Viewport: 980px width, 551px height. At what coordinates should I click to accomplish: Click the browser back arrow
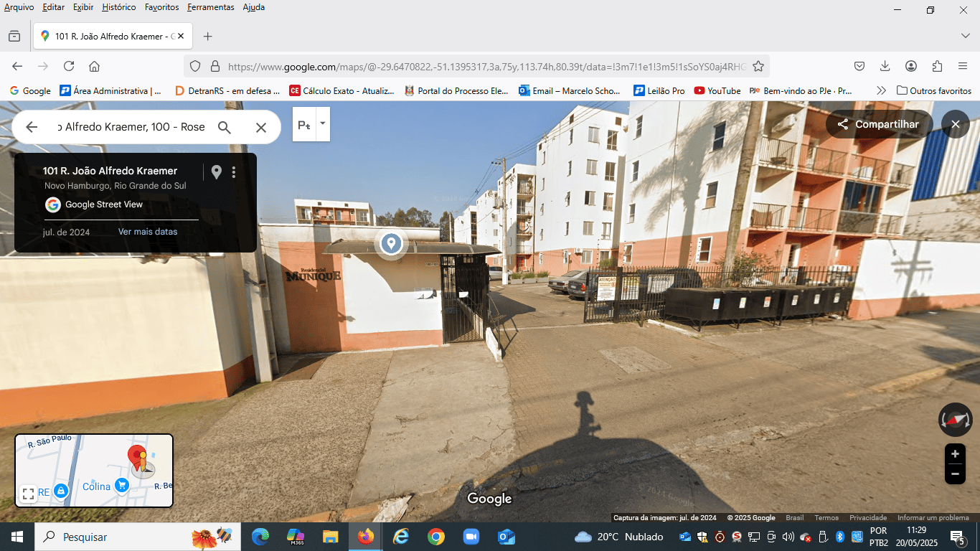pyautogui.click(x=17, y=66)
